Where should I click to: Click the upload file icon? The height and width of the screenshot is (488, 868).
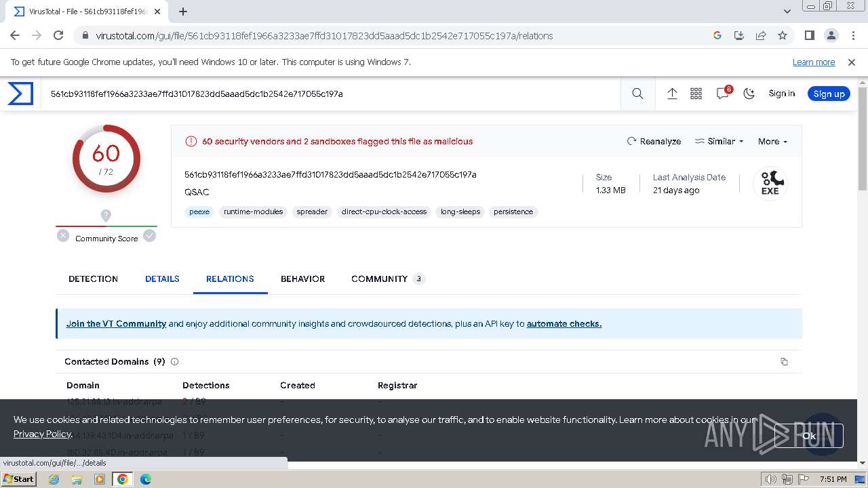click(x=672, y=94)
